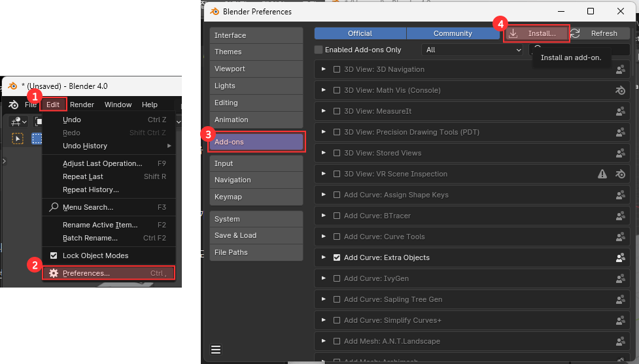Choose Undo from Edit menu

click(109, 120)
